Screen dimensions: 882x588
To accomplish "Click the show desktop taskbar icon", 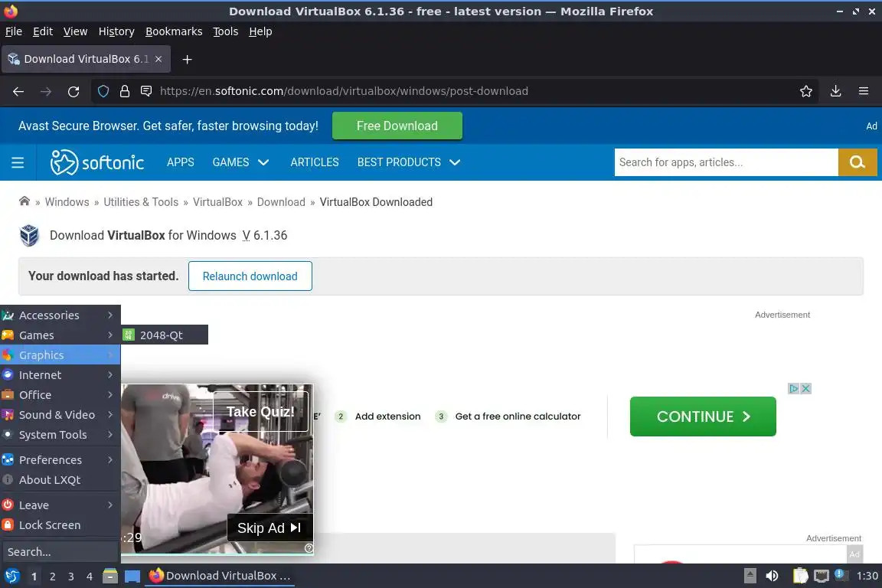I will tap(132, 576).
